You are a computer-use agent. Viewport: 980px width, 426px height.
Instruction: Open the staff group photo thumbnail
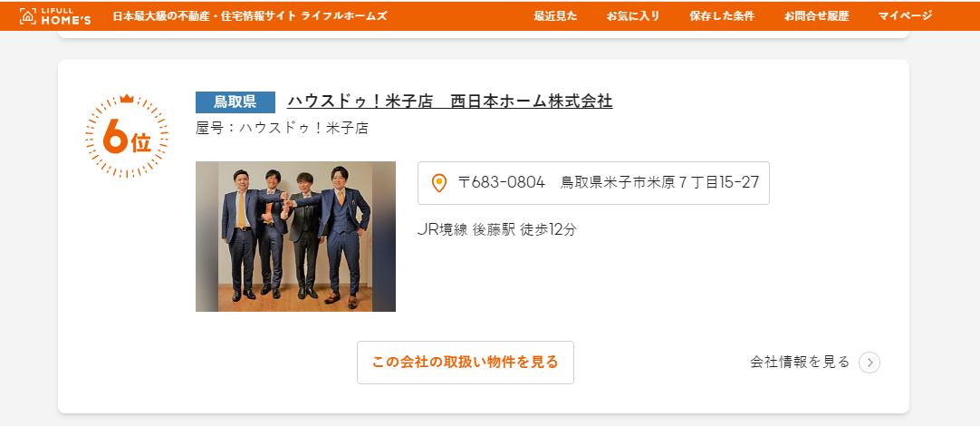tap(295, 237)
